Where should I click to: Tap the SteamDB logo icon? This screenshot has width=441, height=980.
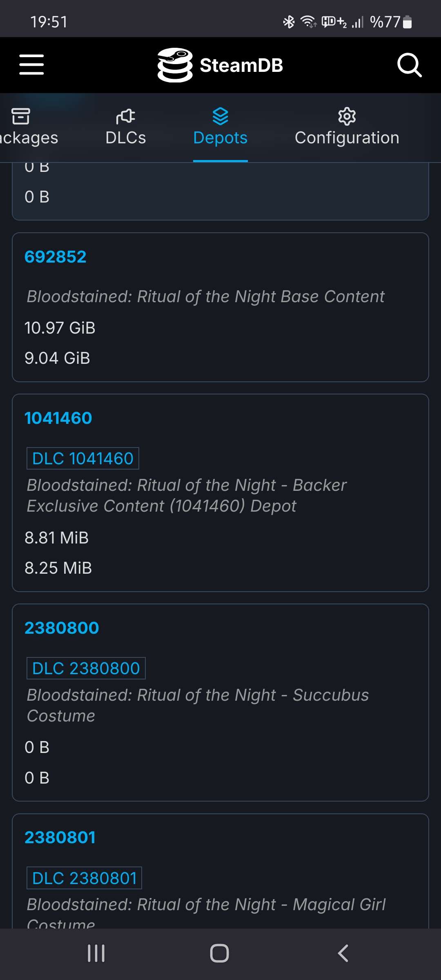175,65
